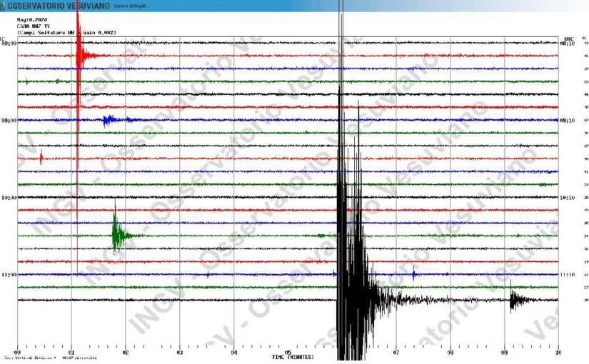Click the 11:10 right time label
Viewport: 589px width, 364px height.
point(567,275)
